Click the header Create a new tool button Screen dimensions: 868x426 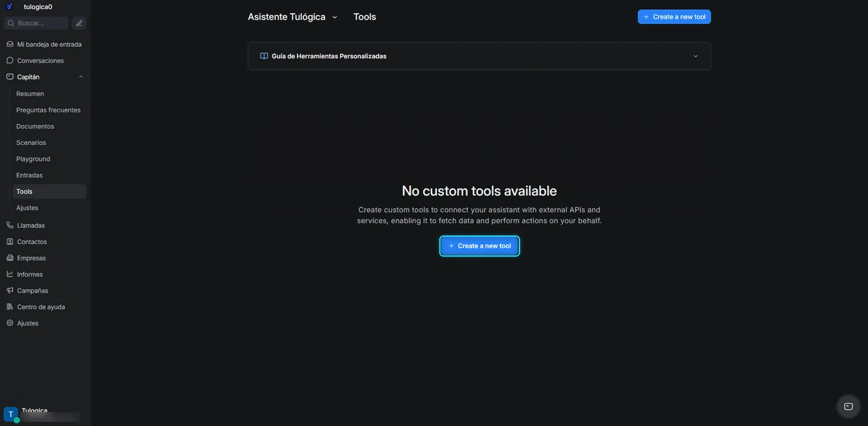tap(674, 17)
